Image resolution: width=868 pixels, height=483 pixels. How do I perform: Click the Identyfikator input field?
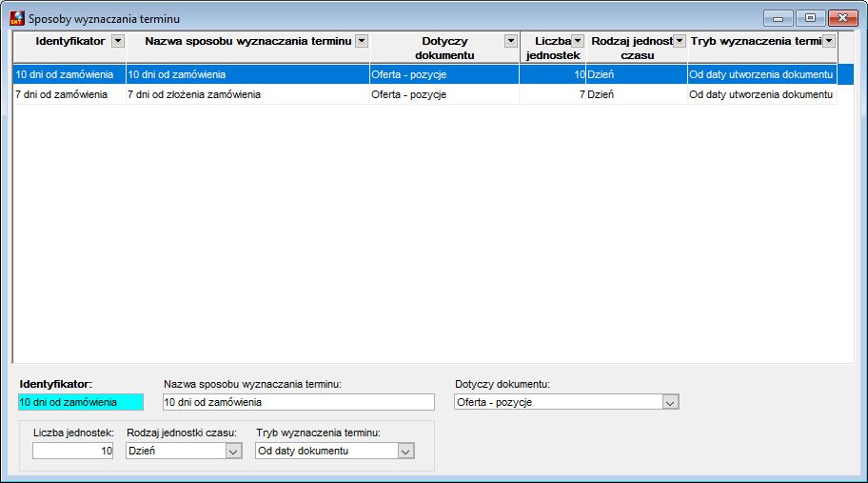(81, 402)
